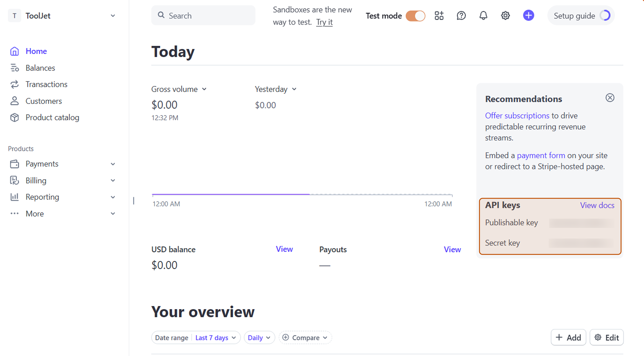Go to Balances in the sidebar
644x356 pixels.
40,68
